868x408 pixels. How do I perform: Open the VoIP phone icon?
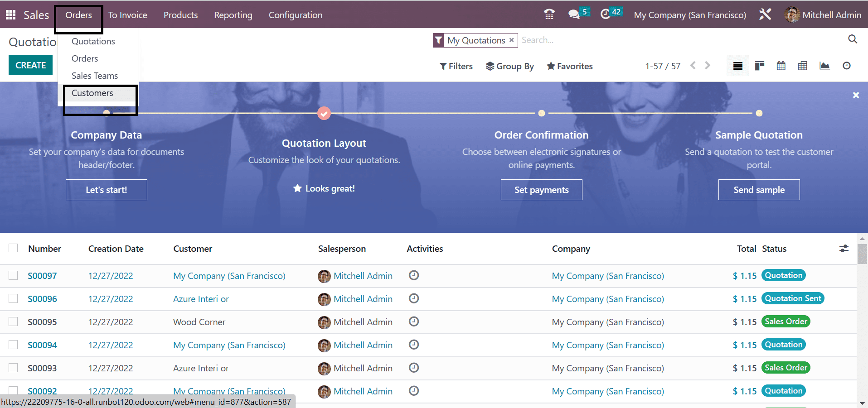(x=549, y=14)
